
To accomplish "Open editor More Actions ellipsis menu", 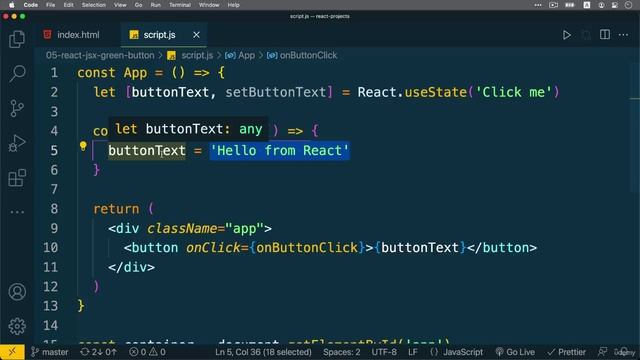I will 623,35.
